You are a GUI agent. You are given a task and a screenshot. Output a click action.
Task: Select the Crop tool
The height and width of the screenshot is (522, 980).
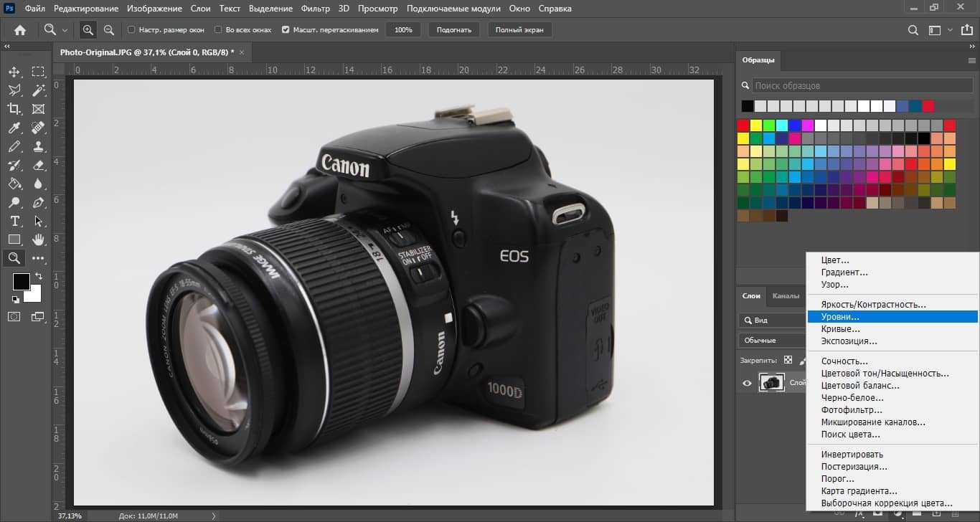[14, 109]
